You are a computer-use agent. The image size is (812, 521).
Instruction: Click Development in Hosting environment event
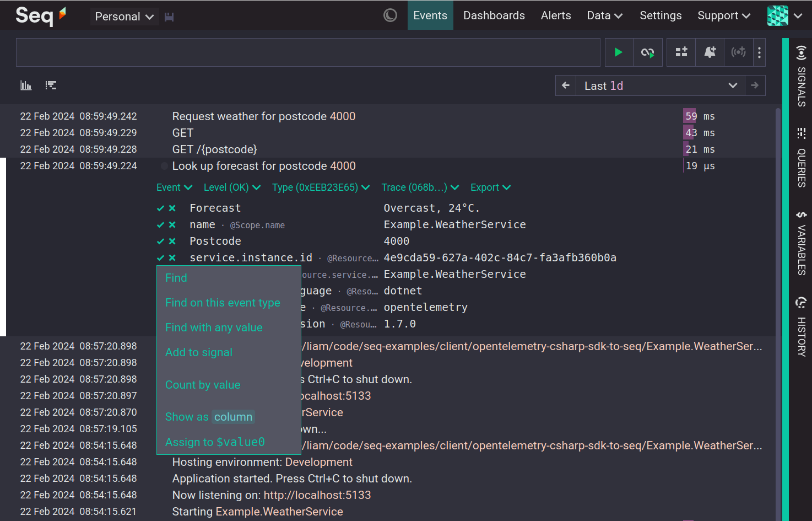318,462
